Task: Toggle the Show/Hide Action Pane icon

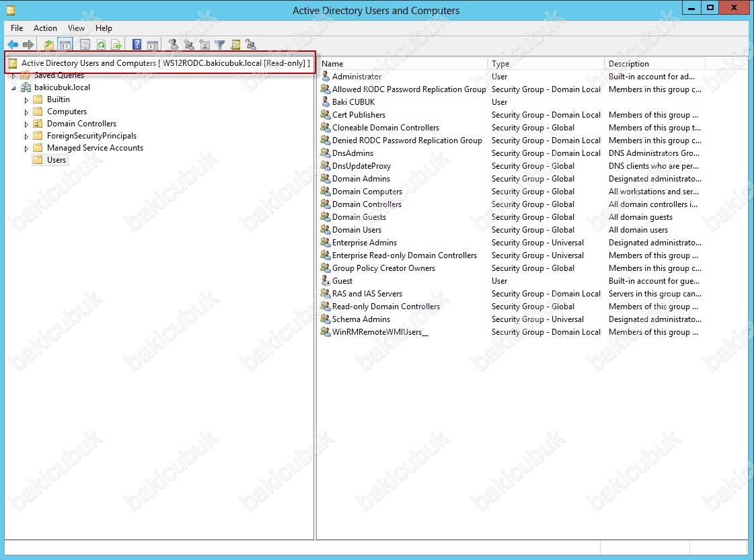Action: 153,44
